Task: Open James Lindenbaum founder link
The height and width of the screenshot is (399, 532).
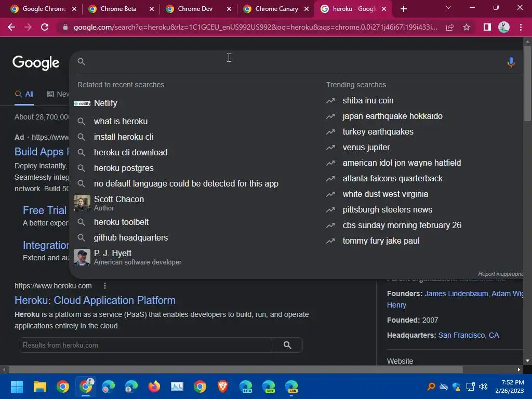Action: [456, 294]
